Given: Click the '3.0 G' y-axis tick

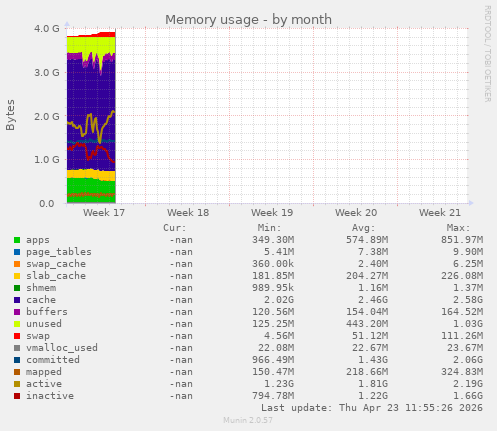Looking at the screenshot, I should [47, 73].
